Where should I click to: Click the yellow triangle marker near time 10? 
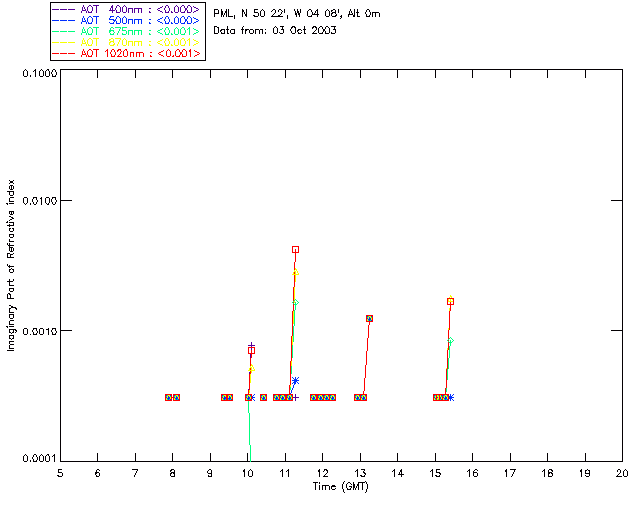(x=252, y=369)
